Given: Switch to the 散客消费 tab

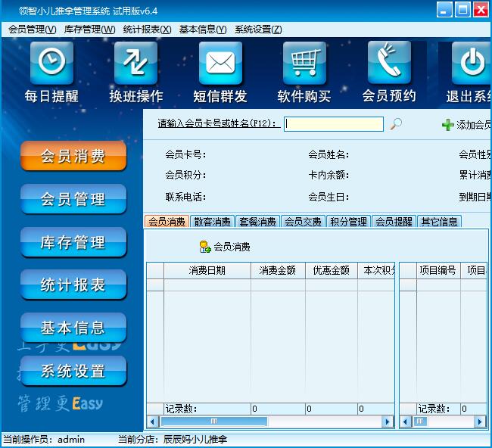Looking at the screenshot, I should point(213,222).
